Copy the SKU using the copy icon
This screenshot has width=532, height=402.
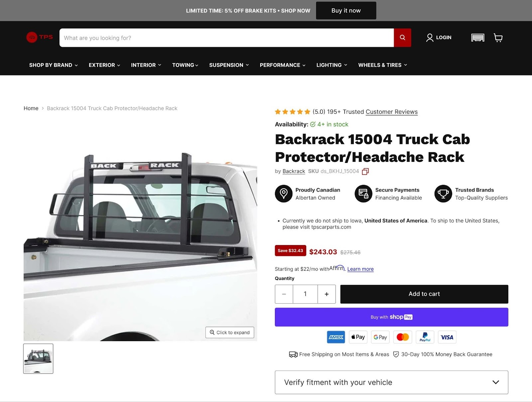click(x=365, y=171)
